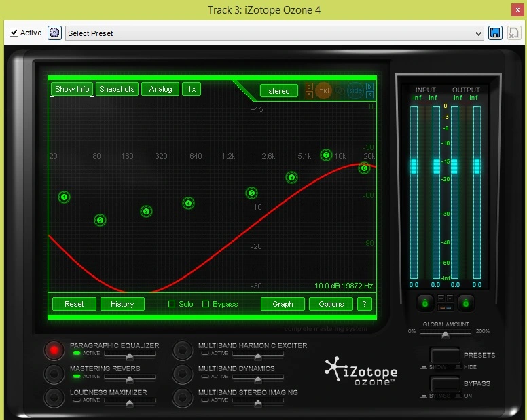Enable the Solo checkbox
This screenshot has height=420, width=527.
pyautogui.click(x=172, y=304)
